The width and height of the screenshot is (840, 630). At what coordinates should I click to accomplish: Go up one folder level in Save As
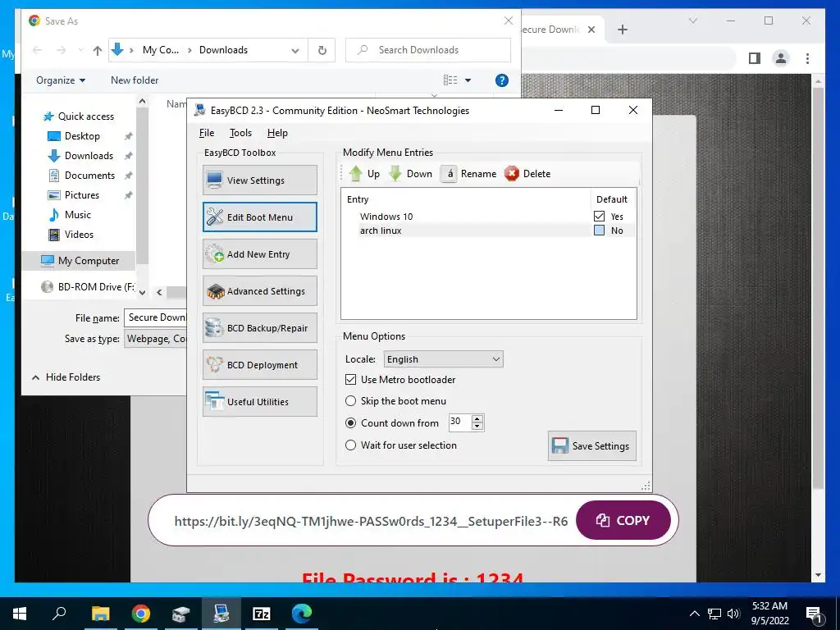[x=97, y=50]
